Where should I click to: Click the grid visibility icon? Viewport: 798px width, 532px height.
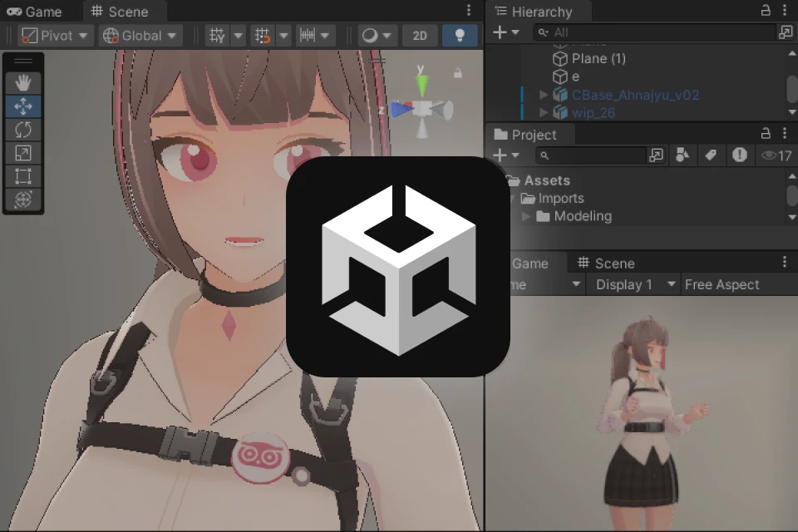[x=217, y=36]
